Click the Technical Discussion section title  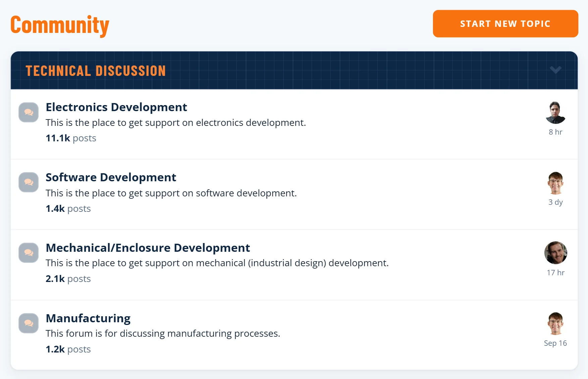[96, 71]
